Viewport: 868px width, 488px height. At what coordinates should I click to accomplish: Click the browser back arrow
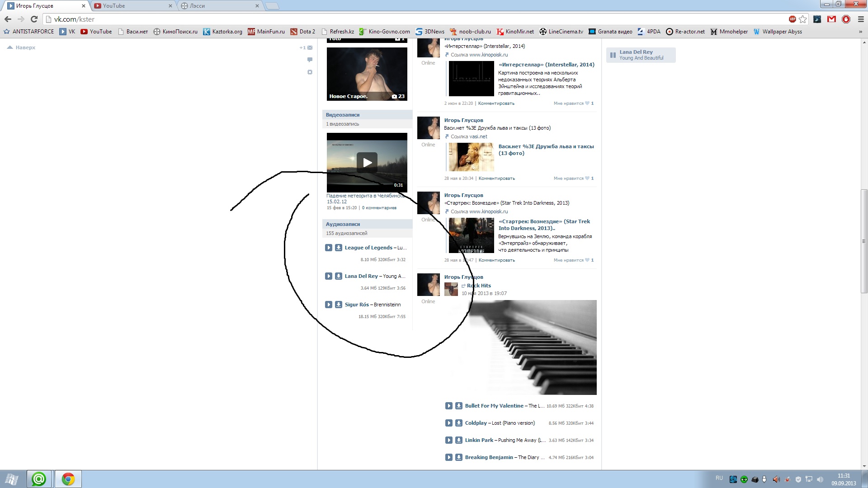click(x=8, y=19)
